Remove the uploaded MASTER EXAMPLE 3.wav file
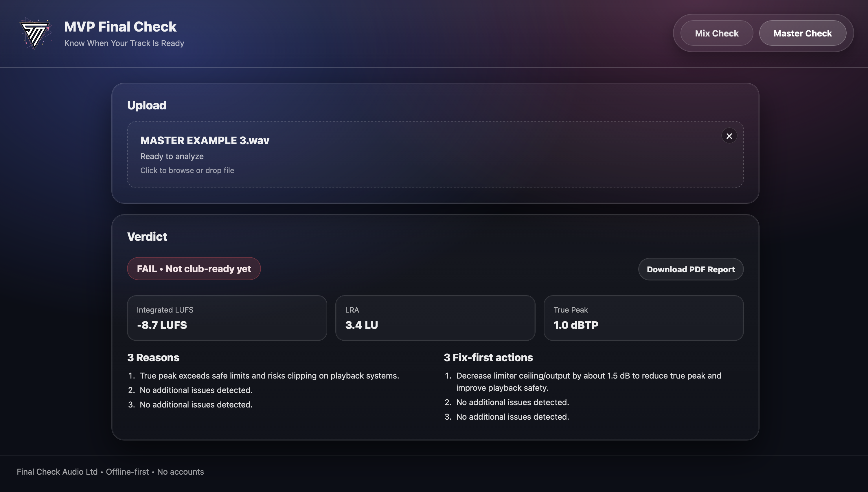Image resolution: width=868 pixels, height=492 pixels. pyautogui.click(x=729, y=136)
